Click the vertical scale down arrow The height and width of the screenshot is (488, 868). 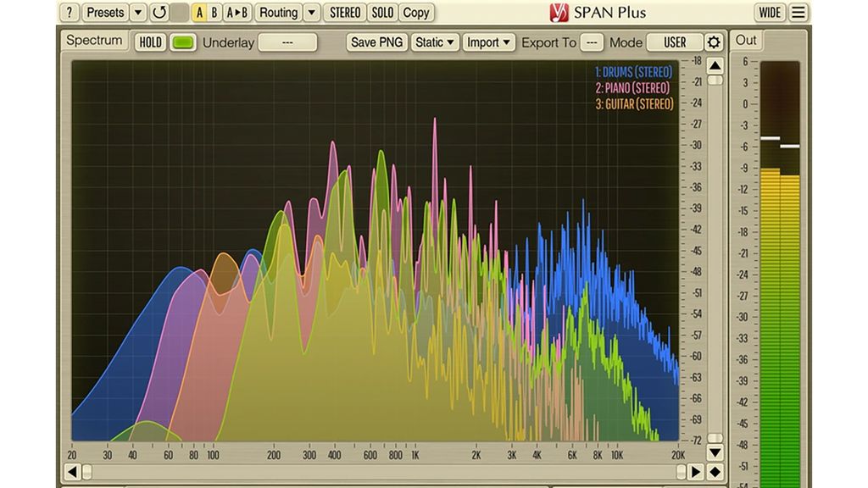pyautogui.click(x=715, y=452)
